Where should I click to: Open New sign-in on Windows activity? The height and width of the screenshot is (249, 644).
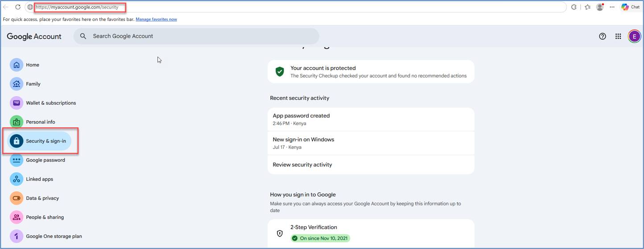[371, 143]
